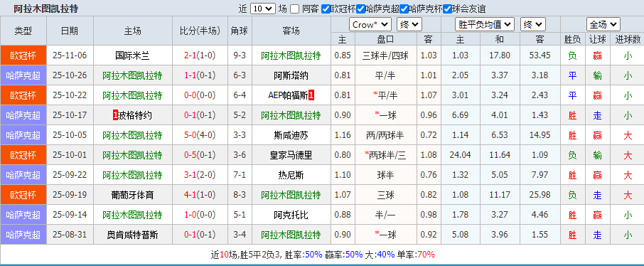Click the 盘口 column header
The image size is (644, 266).
coord(386,39)
